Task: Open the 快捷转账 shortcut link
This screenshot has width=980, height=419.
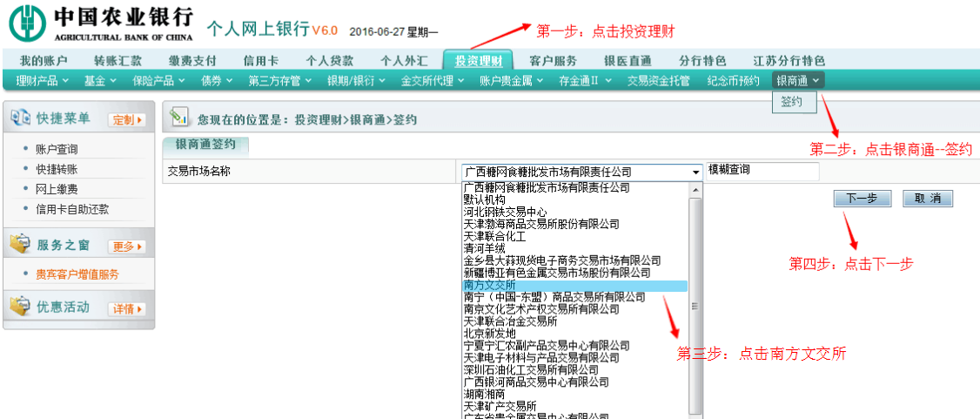Action: [x=57, y=170]
